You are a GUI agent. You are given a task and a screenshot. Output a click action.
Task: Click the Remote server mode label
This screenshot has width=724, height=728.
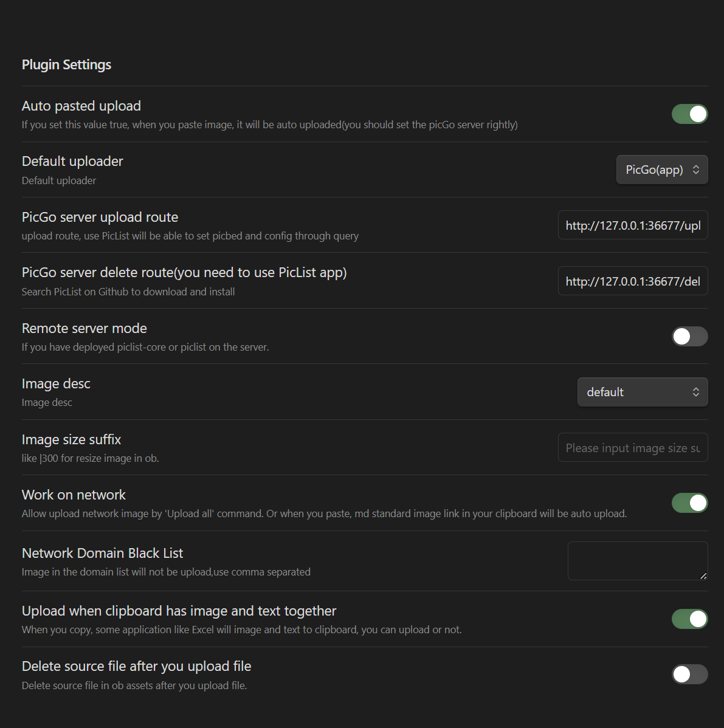point(84,328)
